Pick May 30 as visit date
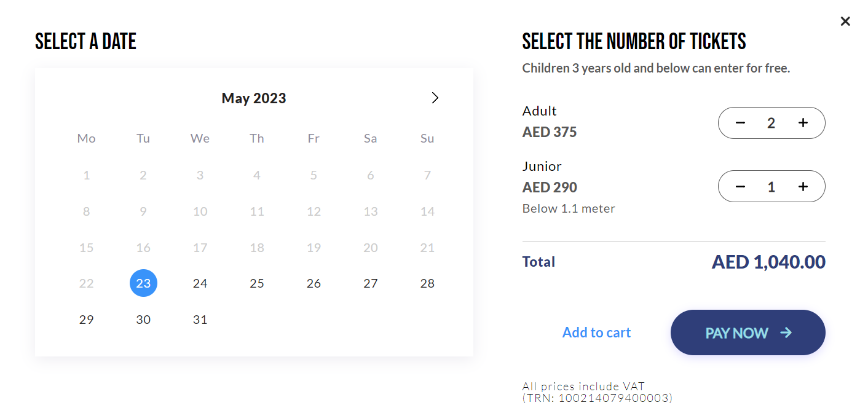Image resolution: width=868 pixels, height=413 pixels. tap(143, 320)
